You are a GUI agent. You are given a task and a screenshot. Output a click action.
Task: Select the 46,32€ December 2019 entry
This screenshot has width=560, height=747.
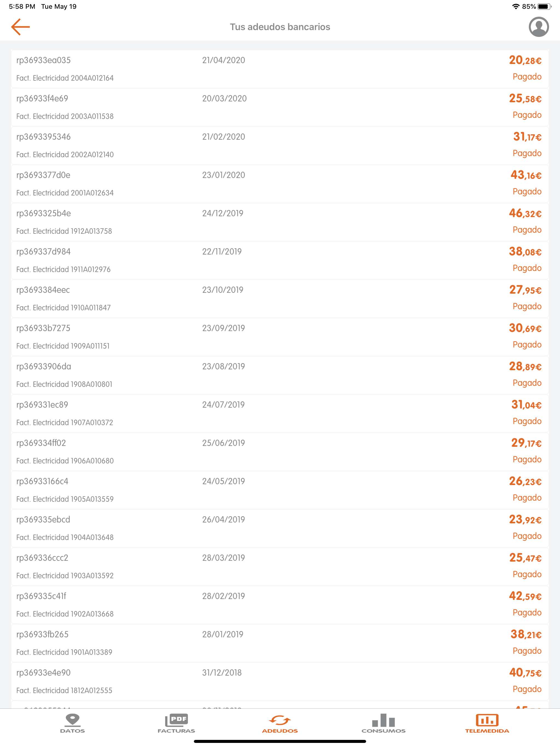point(280,222)
